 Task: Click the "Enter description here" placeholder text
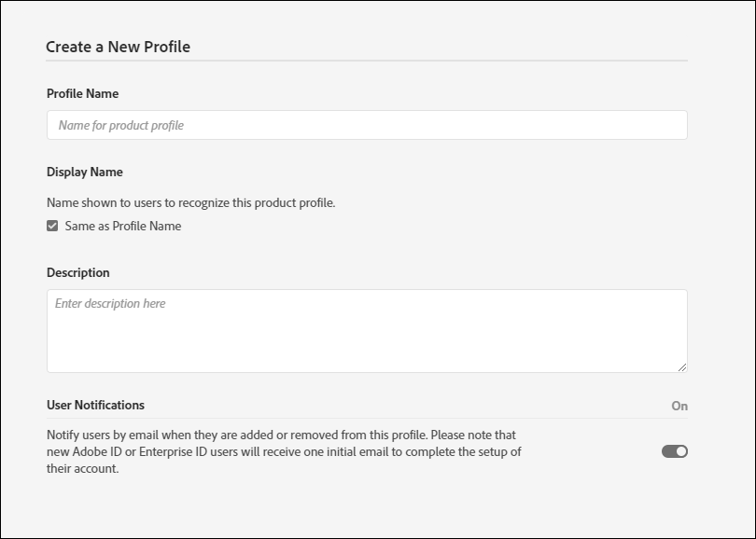point(110,303)
